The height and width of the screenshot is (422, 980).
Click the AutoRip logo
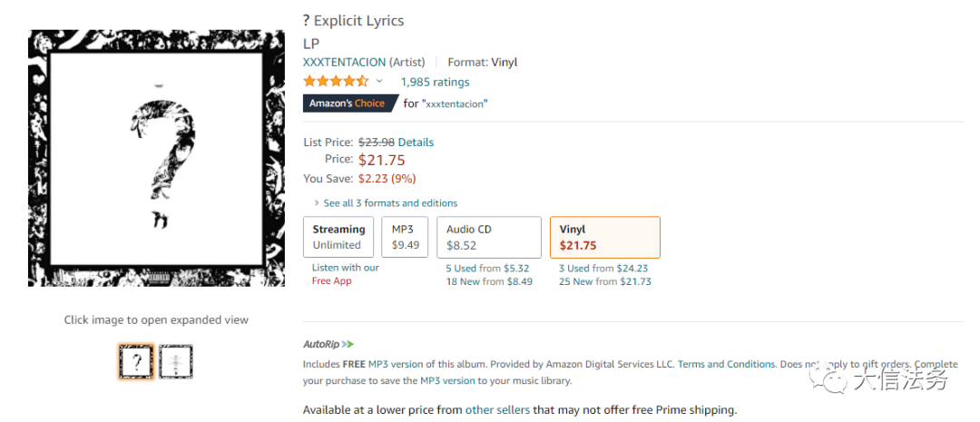coord(328,344)
